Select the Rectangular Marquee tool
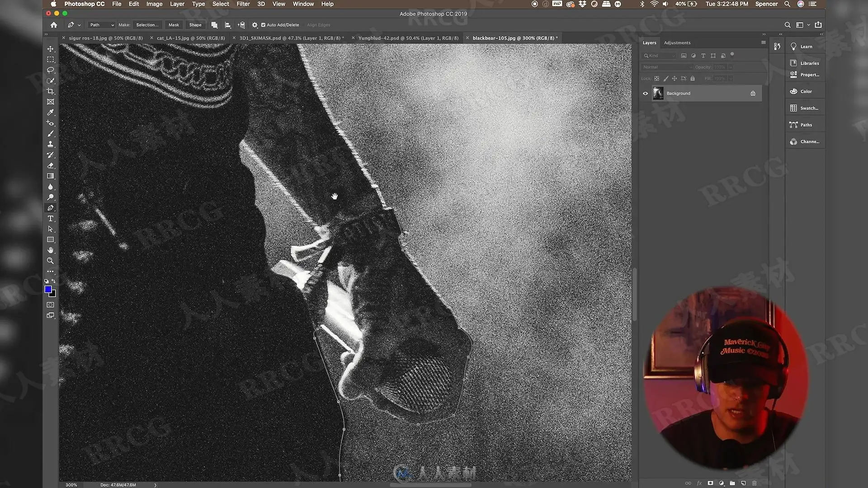Image resolution: width=868 pixels, height=488 pixels. [x=51, y=60]
